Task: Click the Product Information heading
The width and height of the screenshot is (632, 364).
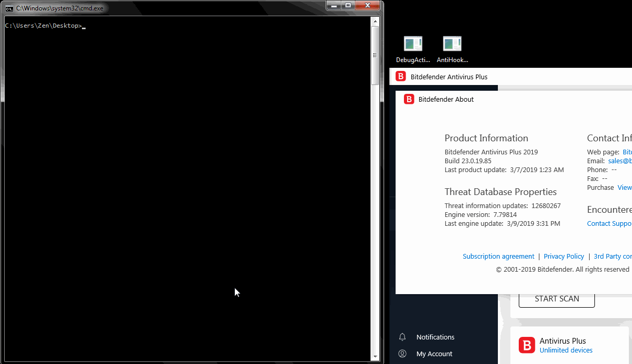Action: pos(486,138)
